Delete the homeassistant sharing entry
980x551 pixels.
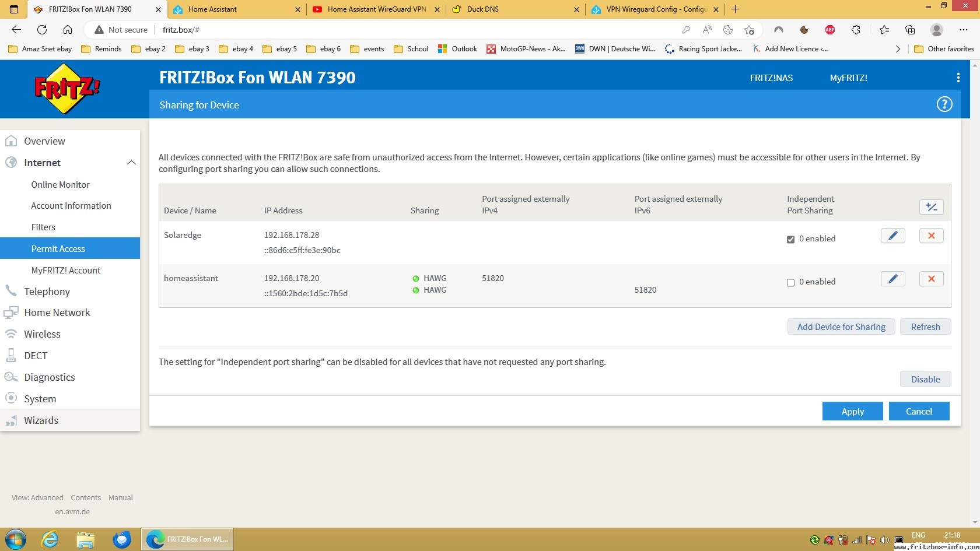pyautogui.click(x=931, y=279)
